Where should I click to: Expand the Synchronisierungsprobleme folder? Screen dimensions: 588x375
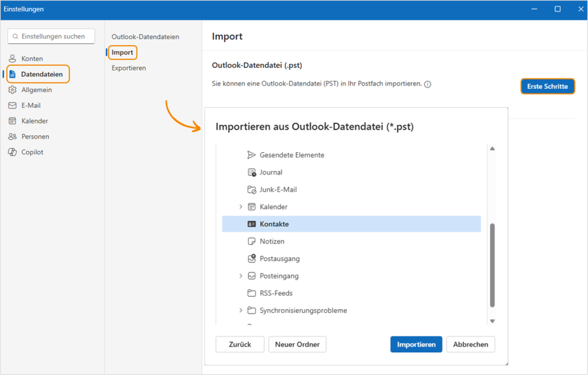click(x=240, y=310)
